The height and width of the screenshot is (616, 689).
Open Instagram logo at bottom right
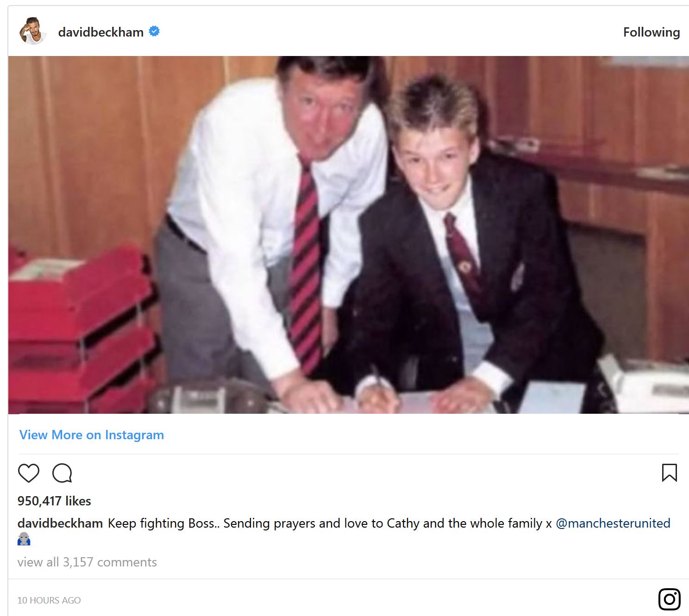click(670, 600)
